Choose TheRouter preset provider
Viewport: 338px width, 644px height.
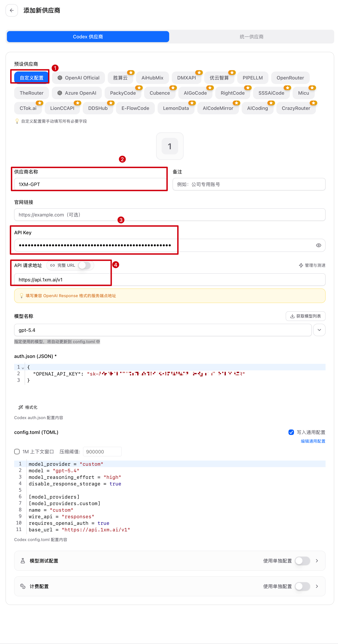click(x=31, y=93)
